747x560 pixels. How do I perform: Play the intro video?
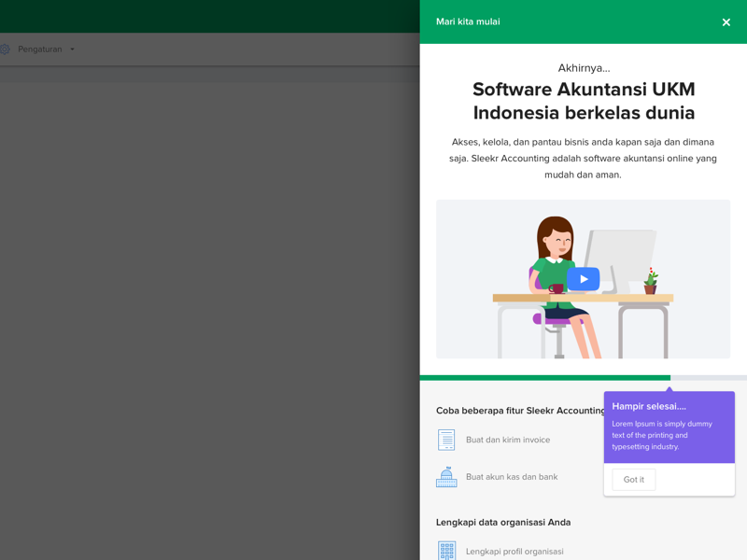point(583,279)
